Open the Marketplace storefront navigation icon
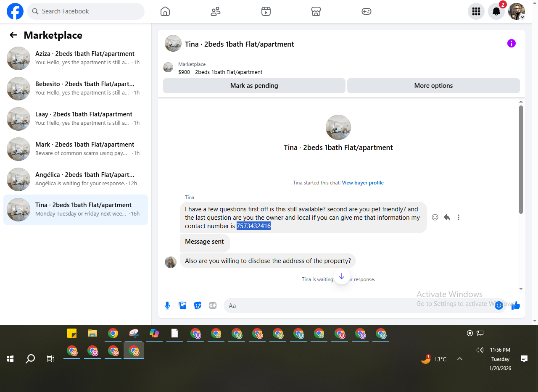 pos(316,11)
